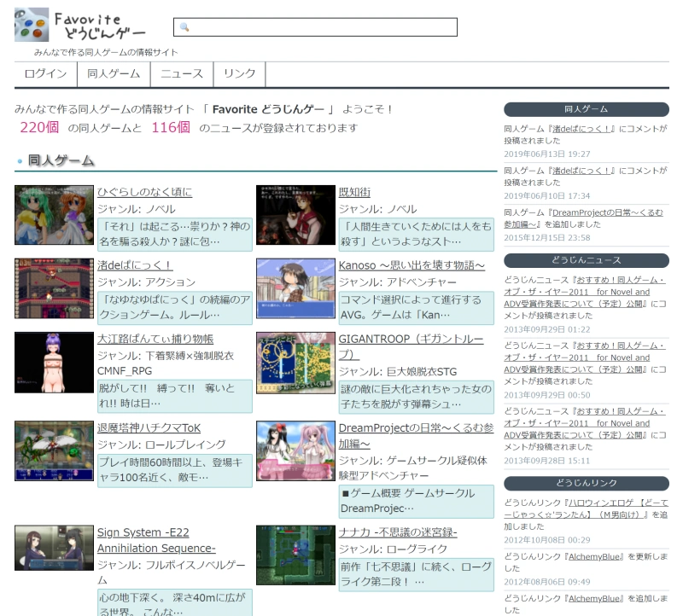Click the 退魔塔神ハチクマToK screenshot thumbnail

coord(53,450)
